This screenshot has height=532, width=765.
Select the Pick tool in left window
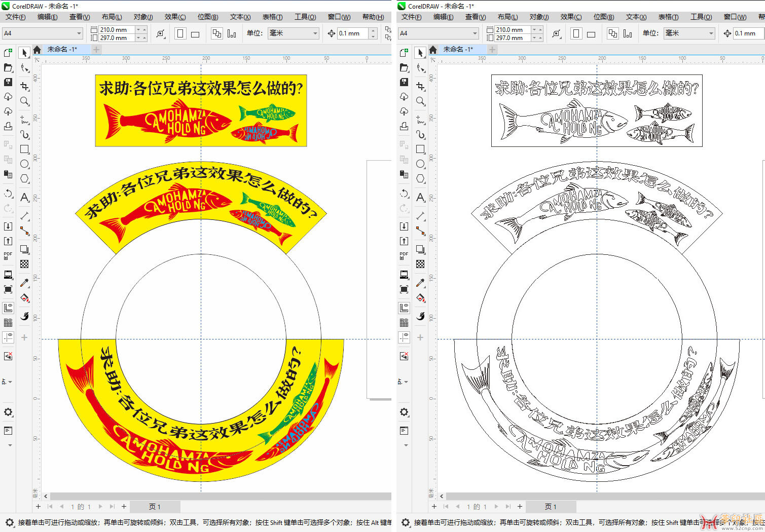(24, 53)
